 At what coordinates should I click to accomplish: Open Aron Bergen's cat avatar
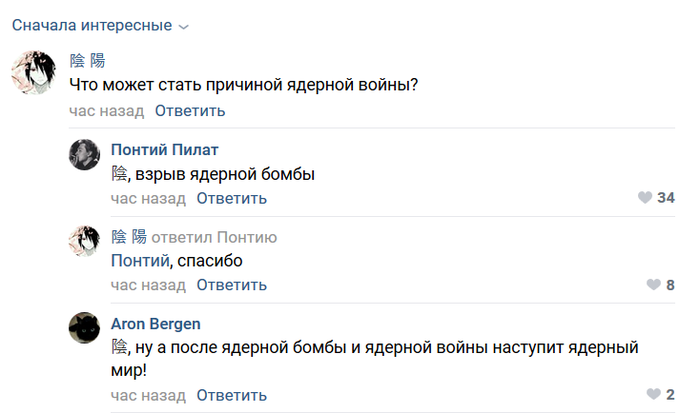tap(83, 328)
